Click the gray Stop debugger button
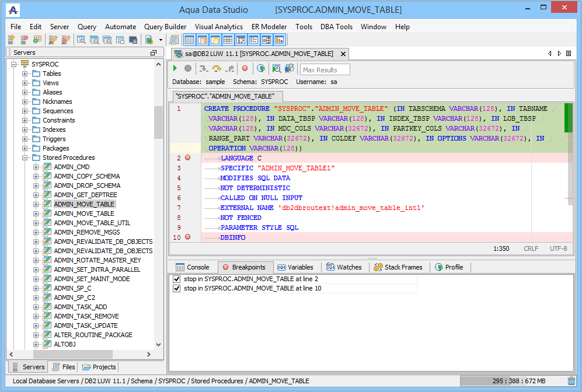 coord(187,69)
